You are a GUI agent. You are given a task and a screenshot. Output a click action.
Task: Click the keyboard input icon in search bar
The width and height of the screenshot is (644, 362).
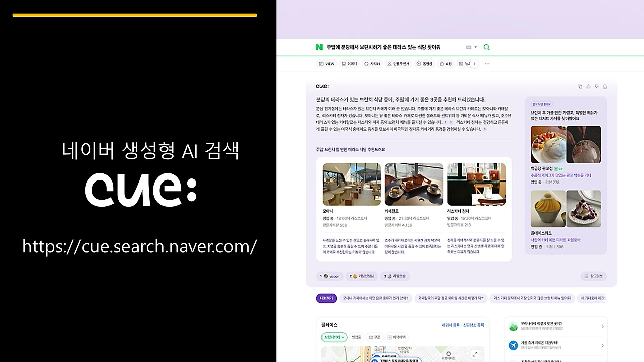[468, 47]
